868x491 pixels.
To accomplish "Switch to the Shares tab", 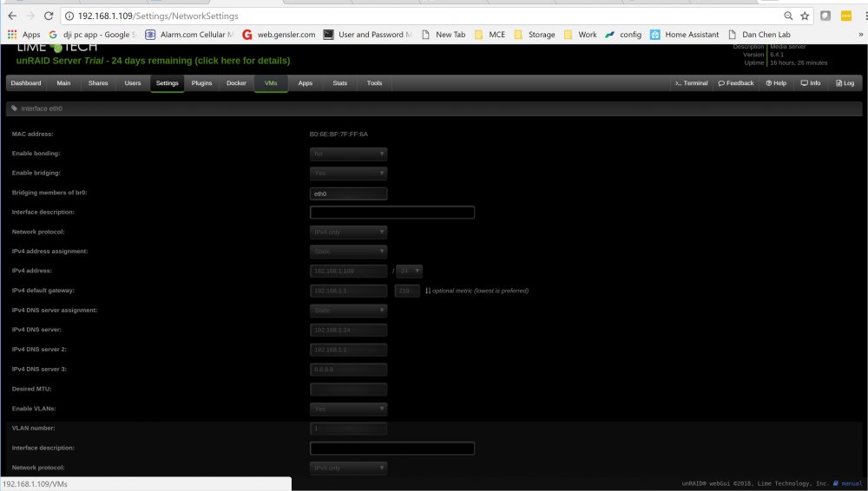I will [x=98, y=83].
